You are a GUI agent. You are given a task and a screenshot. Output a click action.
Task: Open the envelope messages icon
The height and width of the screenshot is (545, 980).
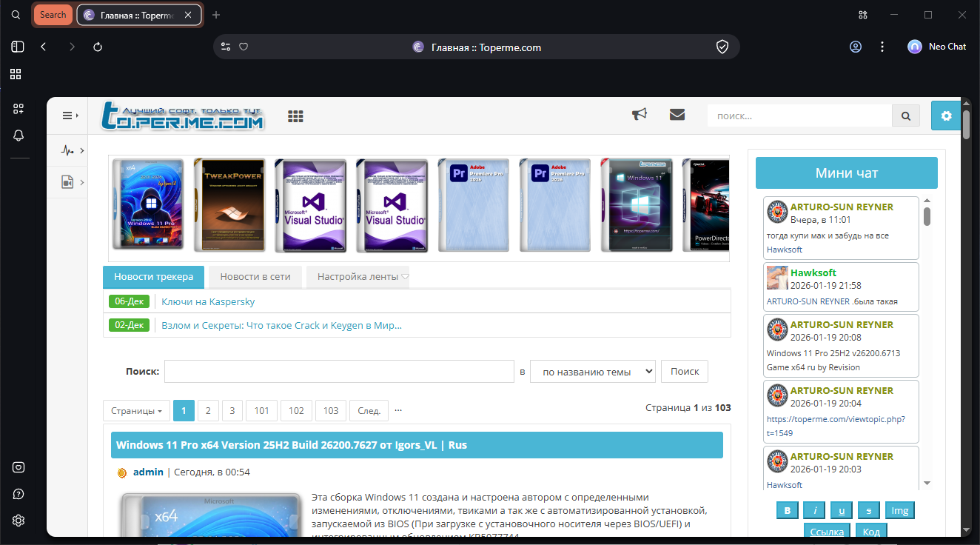(677, 115)
